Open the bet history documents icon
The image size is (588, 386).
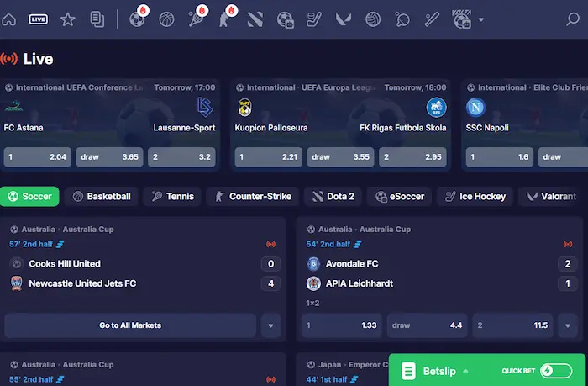[97, 19]
